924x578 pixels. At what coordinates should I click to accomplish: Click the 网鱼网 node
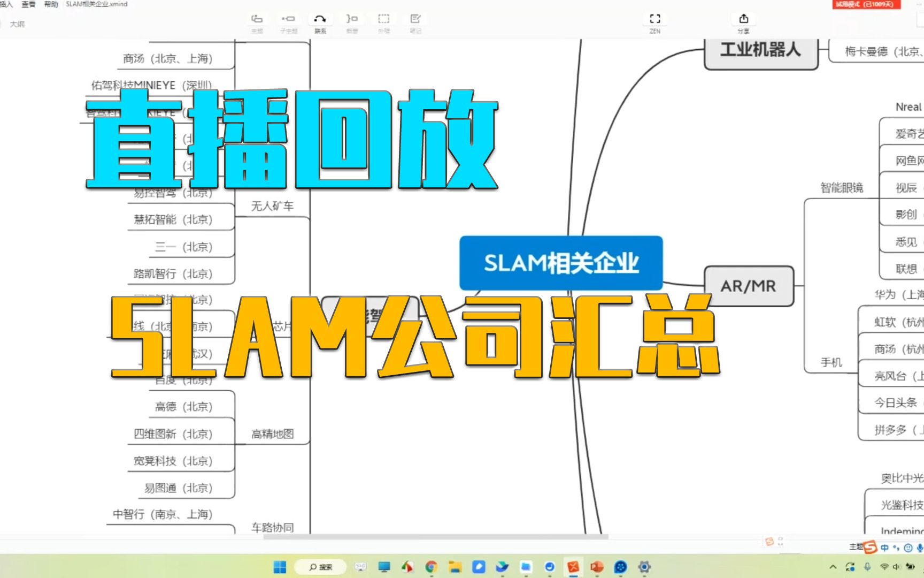[909, 161]
